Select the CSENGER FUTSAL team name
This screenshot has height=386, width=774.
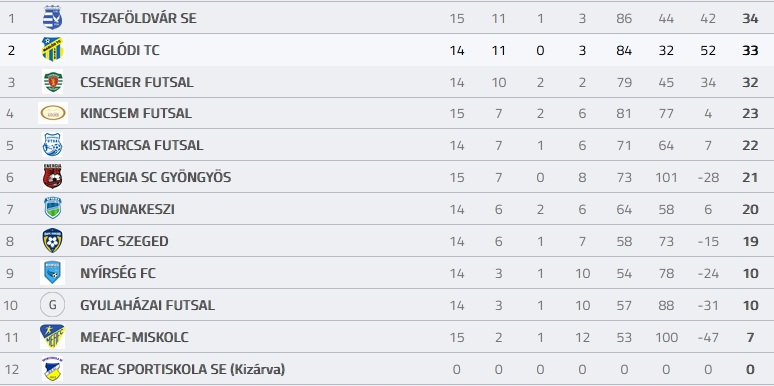(x=137, y=82)
